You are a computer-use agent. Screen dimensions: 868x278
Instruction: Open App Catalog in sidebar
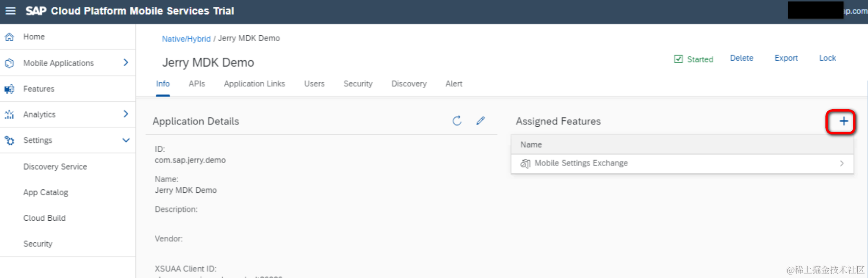46,193
